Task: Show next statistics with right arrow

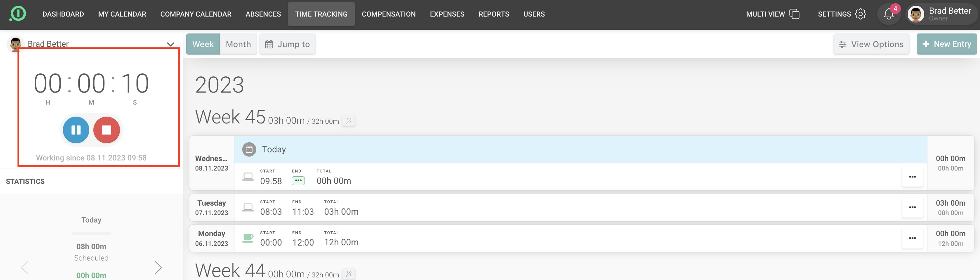Action: [158, 267]
